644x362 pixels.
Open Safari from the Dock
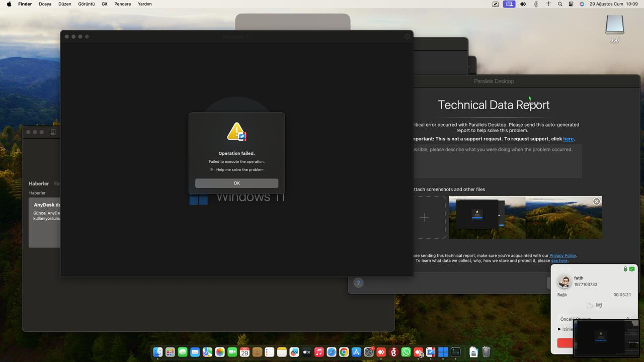(x=332, y=352)
